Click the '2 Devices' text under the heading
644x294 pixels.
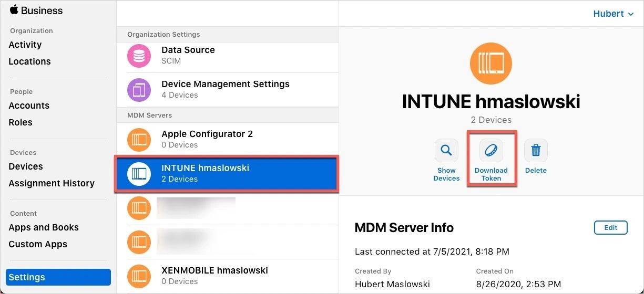click(491, 120)
